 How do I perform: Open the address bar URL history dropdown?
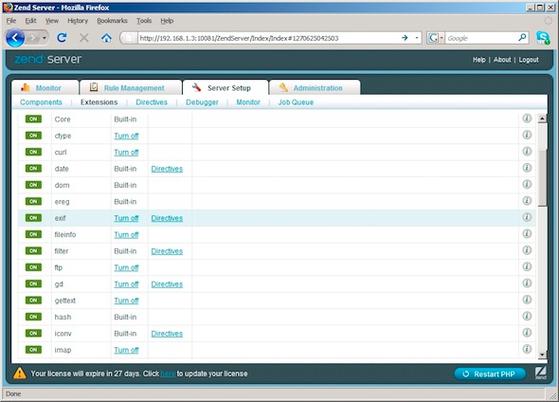pyautogui.click(x=417, y=38)
